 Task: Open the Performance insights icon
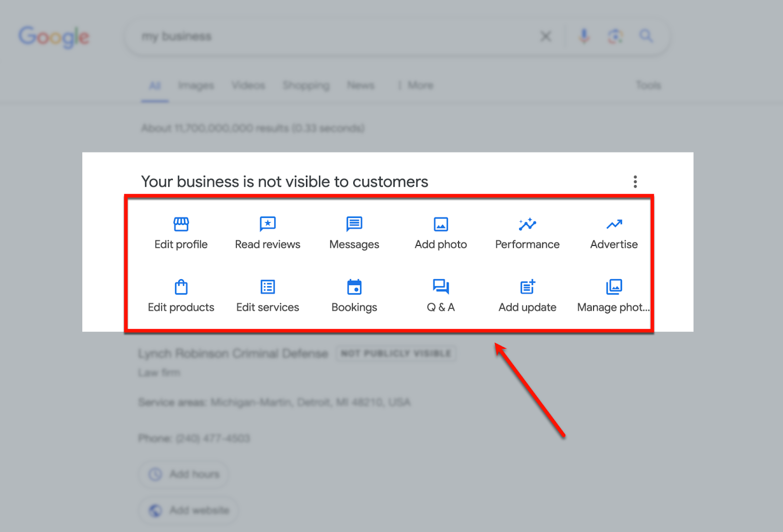coord(527,224)
